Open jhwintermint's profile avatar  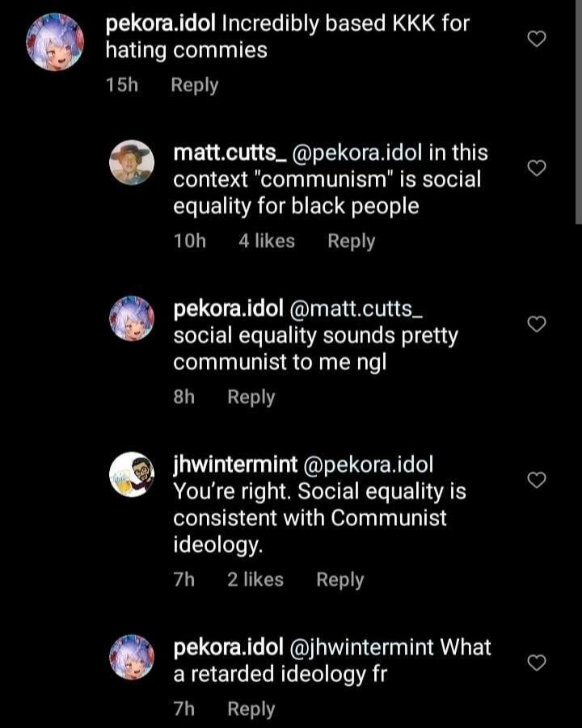click(132, 475)
